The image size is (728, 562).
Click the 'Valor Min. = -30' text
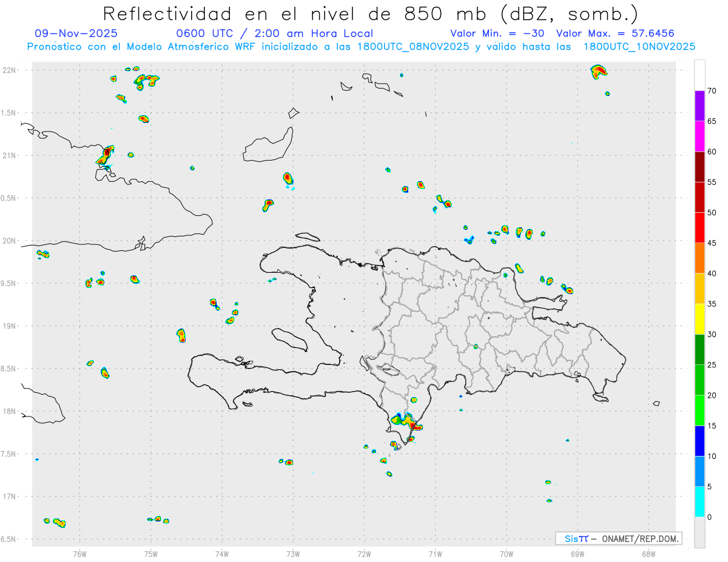click(497, 33)
